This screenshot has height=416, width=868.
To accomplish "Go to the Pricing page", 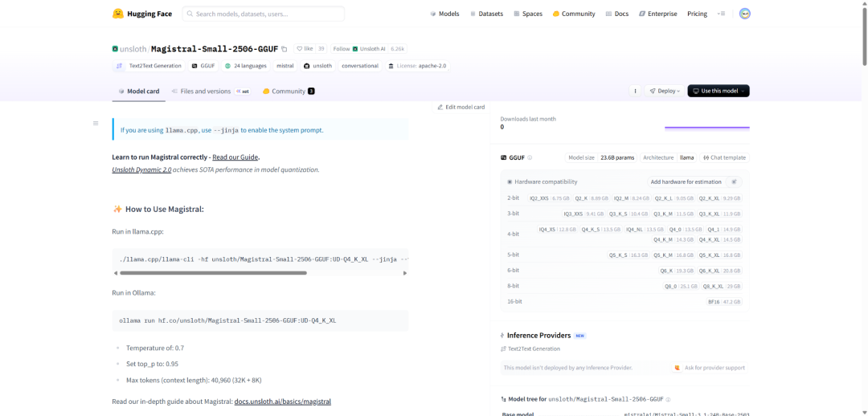I will (697, 14).
